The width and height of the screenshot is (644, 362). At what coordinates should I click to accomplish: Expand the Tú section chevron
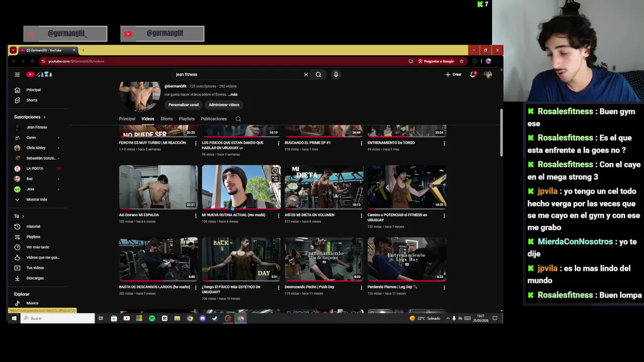23,216
